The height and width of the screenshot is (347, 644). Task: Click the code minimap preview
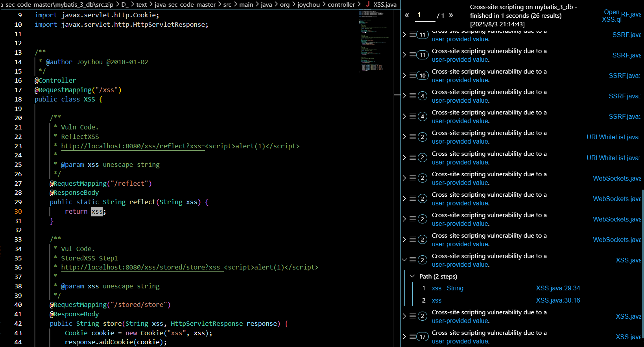tap(373, 39)
